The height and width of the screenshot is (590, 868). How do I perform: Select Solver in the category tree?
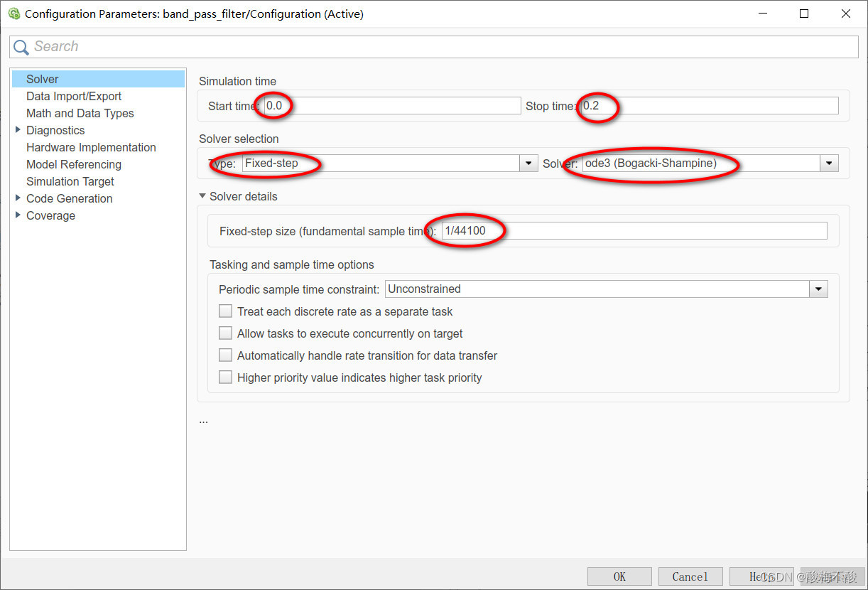[x=98, y=79]
